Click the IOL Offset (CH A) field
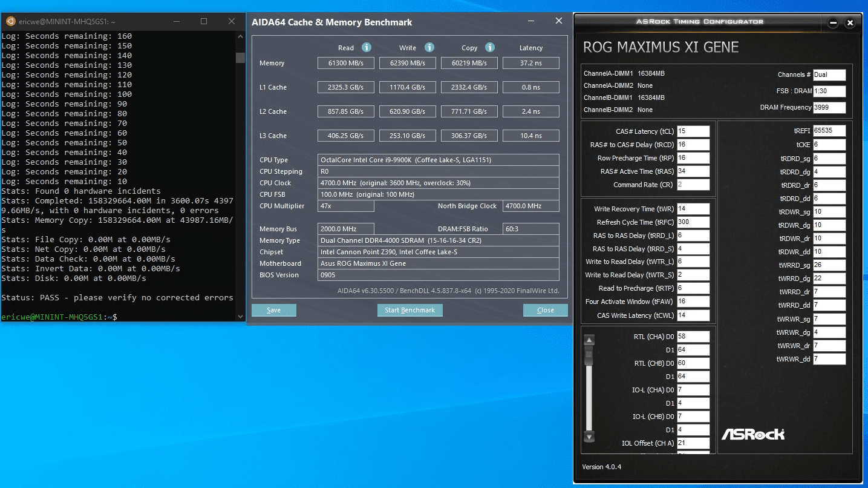The width and height of the screenshot is (868, 488). pos(693,443)
